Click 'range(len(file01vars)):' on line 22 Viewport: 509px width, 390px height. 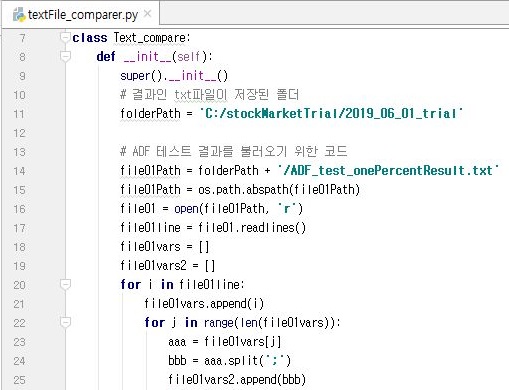click(272, 323)
